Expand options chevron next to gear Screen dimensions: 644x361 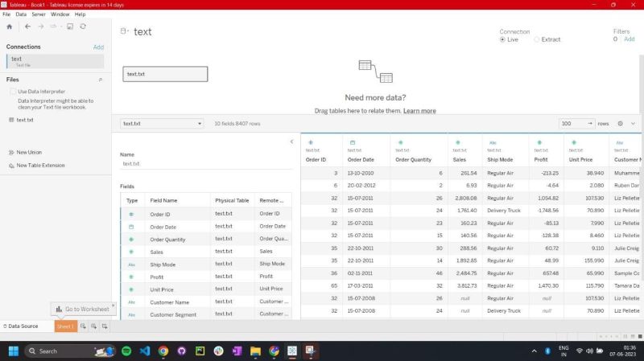pos(633,124)
